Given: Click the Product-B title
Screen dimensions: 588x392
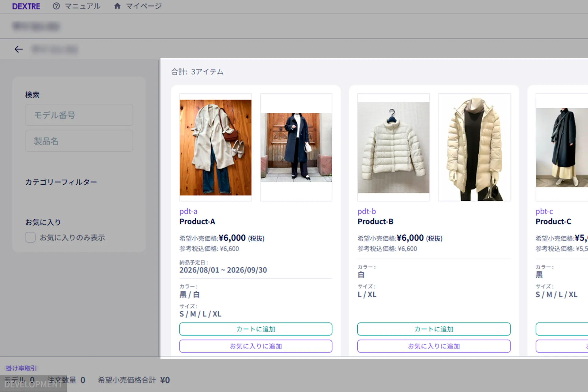Looking at the screenshot, I should click(375, 221).
